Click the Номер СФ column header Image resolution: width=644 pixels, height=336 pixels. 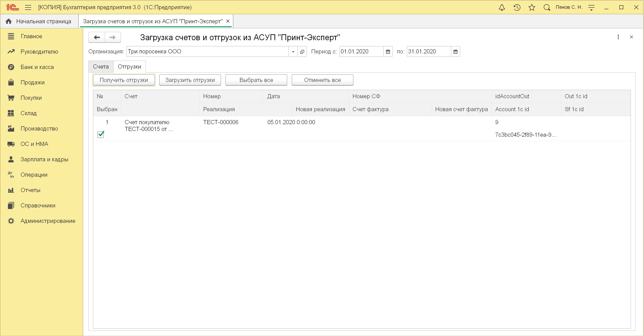point(420,96)
